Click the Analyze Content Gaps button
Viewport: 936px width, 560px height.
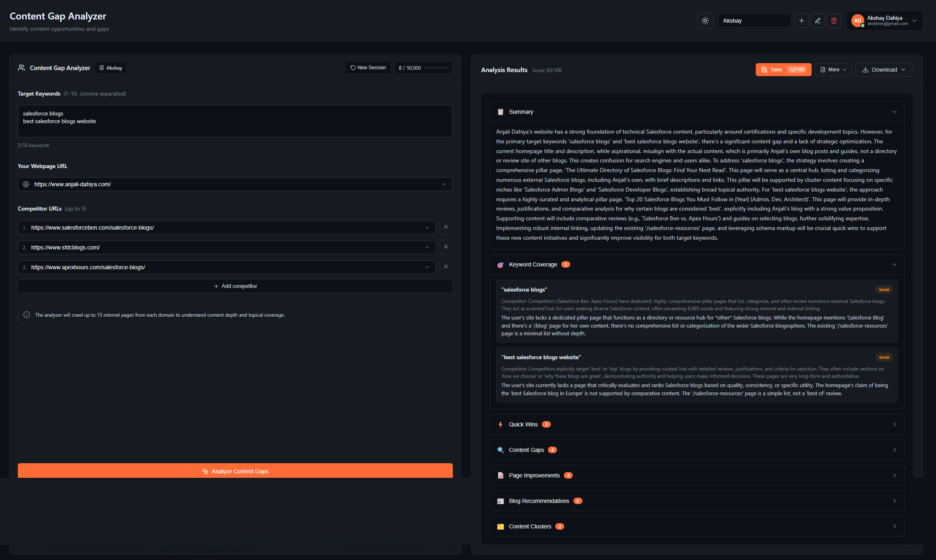pos(235,471)
